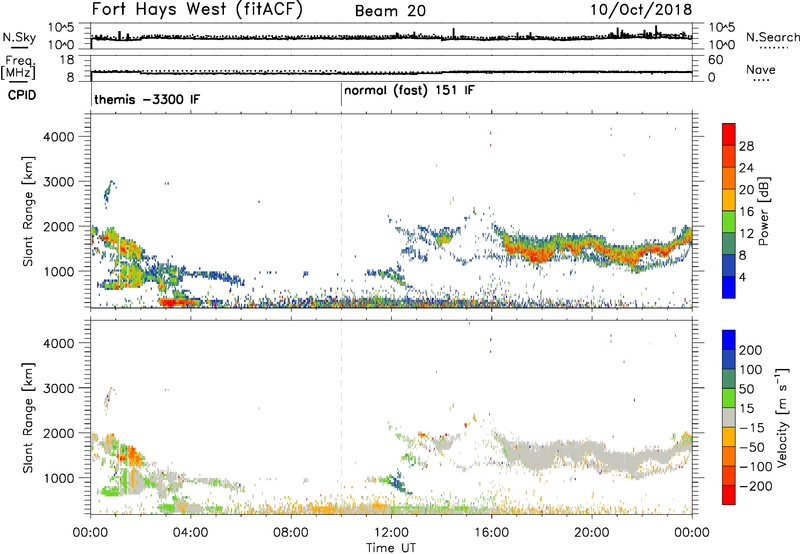Image resolution: width=800 pixels, height=554 pixels.
Task: Click the power panel 'Slant Range [km]' label
Action: 28,211
